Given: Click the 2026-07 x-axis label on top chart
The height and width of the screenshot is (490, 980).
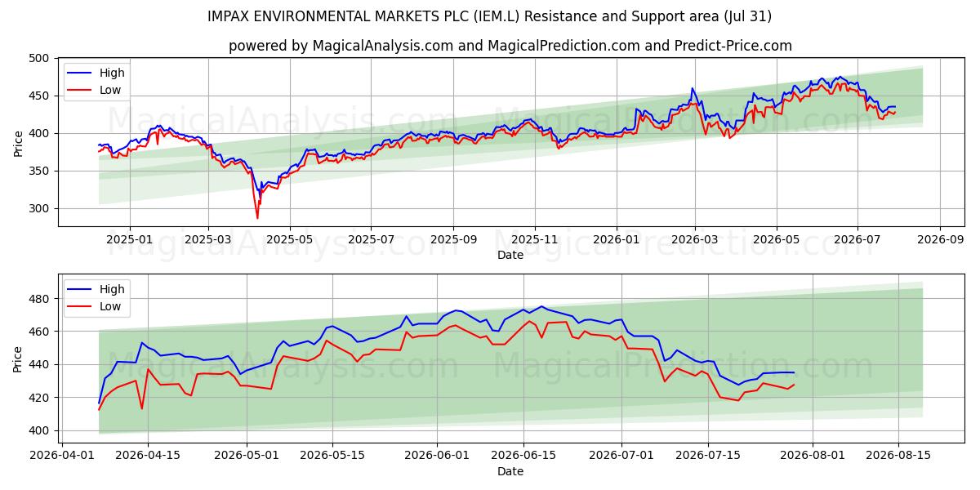Looking at the screenshot, I should point(858,240).
